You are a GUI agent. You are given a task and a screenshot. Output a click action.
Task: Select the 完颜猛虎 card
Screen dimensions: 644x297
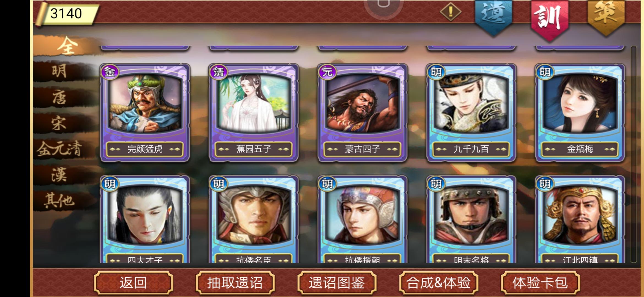click(145, 113)
